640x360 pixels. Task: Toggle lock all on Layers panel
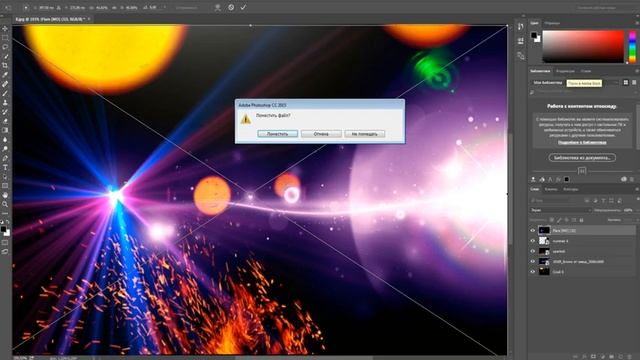point(582,220)
